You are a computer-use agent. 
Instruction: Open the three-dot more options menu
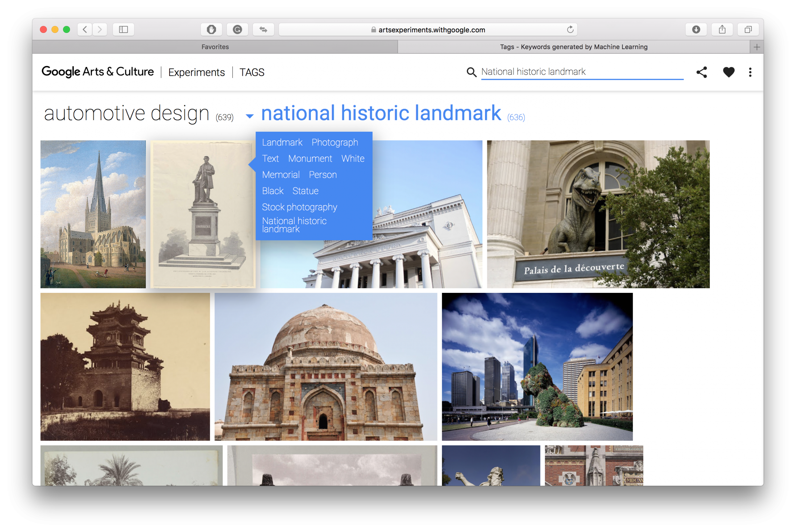[750, 72]
